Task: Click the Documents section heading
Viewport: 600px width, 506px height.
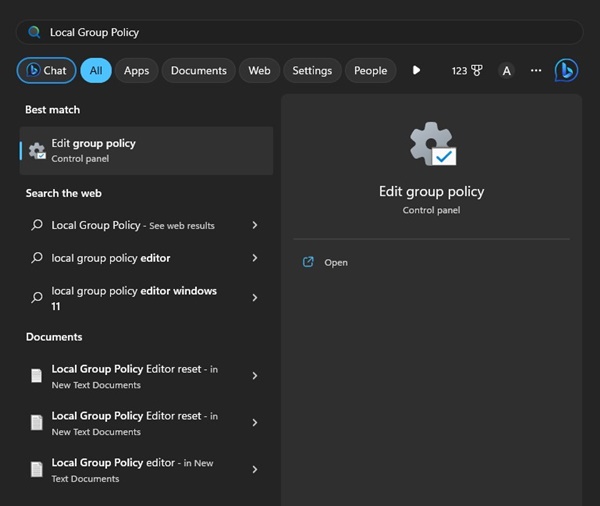Action: pyautogui.click(x=54, y=337)
